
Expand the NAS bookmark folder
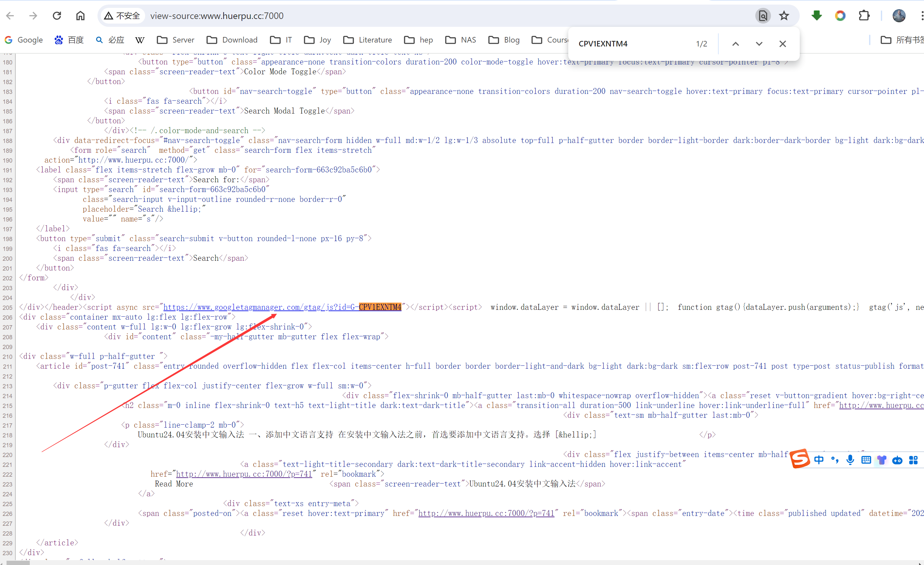(460, 40)
